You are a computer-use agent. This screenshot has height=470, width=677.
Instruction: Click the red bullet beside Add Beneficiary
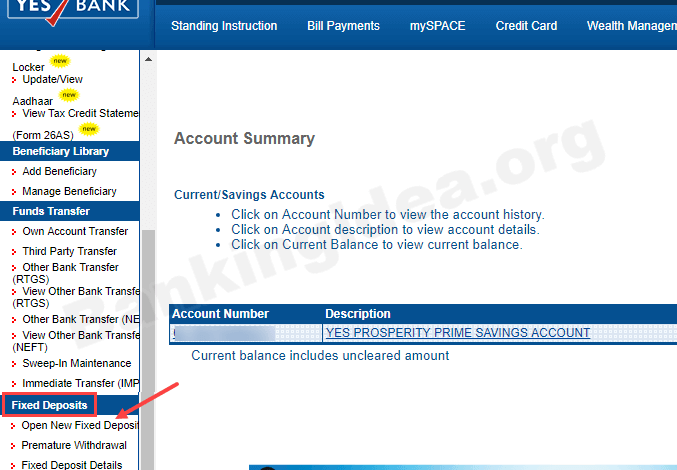pos(14,172)
